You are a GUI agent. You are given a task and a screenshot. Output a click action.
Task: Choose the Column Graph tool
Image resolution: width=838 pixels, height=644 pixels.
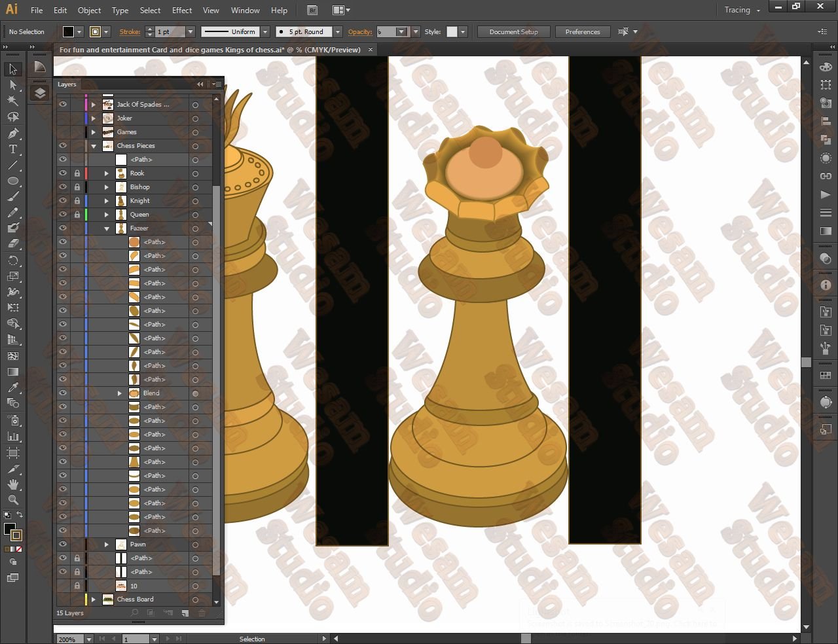pos(12,436)
